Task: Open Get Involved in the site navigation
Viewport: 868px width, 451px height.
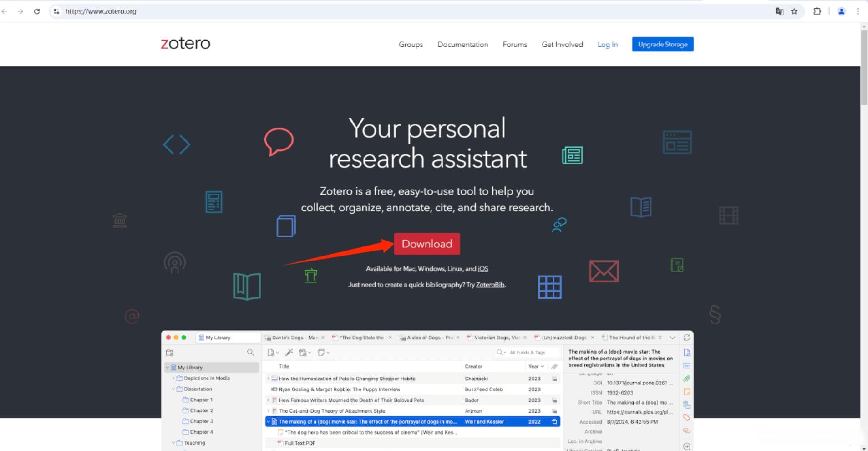Action: [x=562, y=44]
